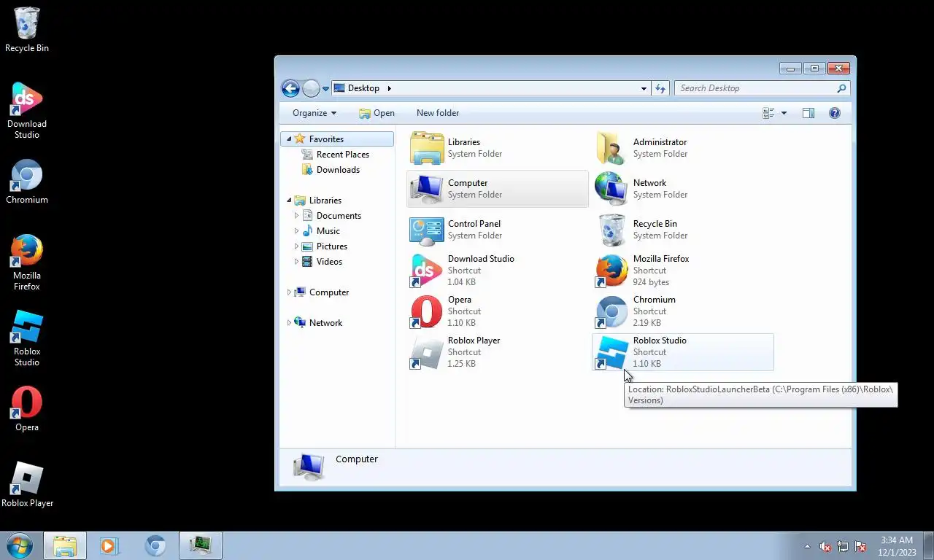The width and height of the screenshot is (934, 560).
Task: Click the taskbar clock showing 3:34 AM
Action: point(896,546)
